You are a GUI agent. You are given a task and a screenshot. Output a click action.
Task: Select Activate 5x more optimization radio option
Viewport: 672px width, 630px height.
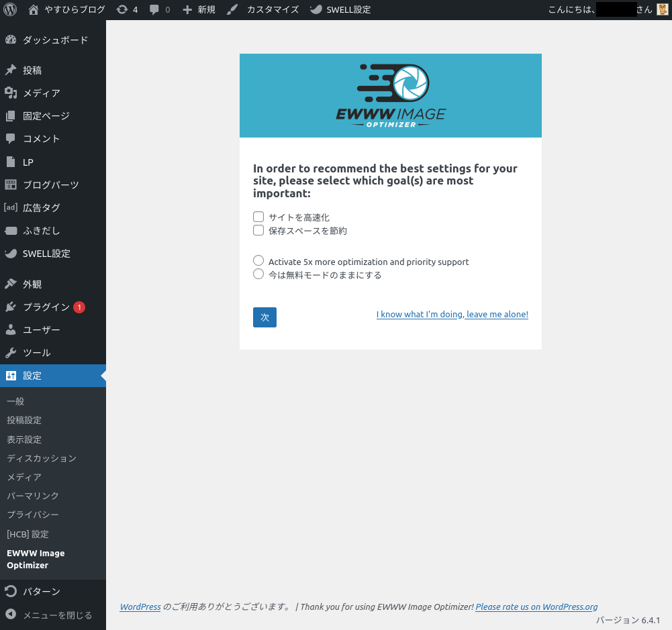tap(258, 260)
